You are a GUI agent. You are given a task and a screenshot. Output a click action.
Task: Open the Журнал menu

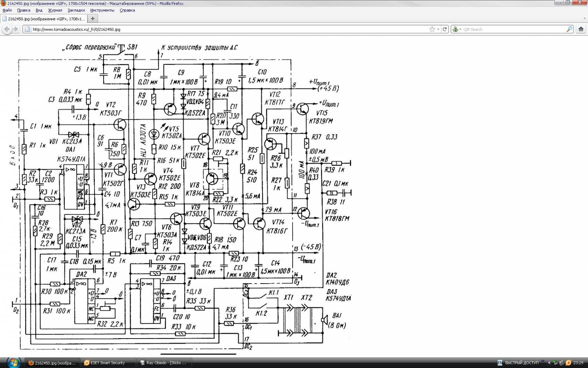pos(55,10)
